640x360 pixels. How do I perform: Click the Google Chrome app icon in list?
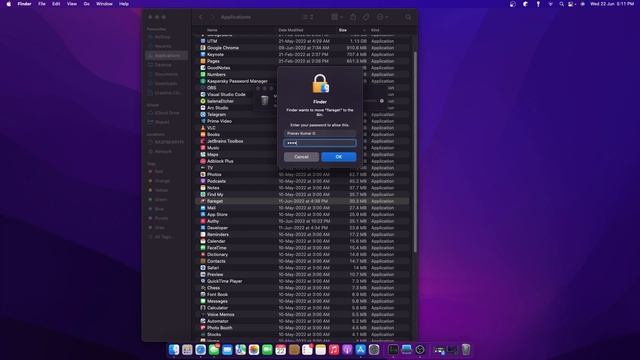point(203,48)
